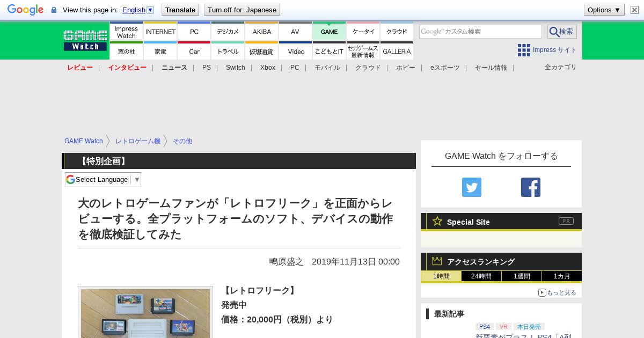Click the 検索 search button
The height and width of the screenshot is (338, 644).
tap(562, 32)
